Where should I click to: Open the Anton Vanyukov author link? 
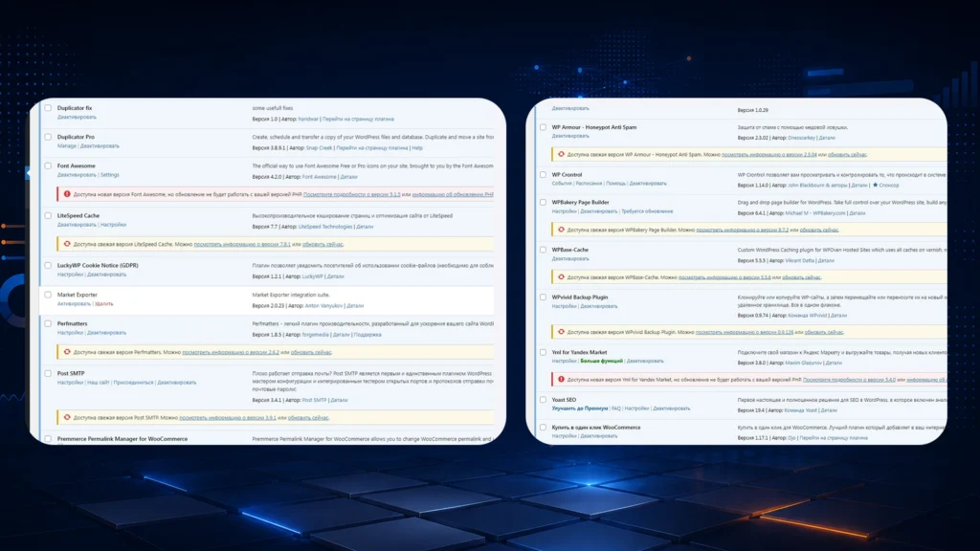point(323,305)
